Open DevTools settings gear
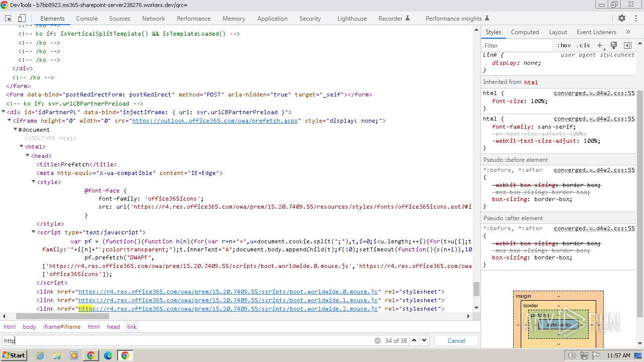 point(622,18)
